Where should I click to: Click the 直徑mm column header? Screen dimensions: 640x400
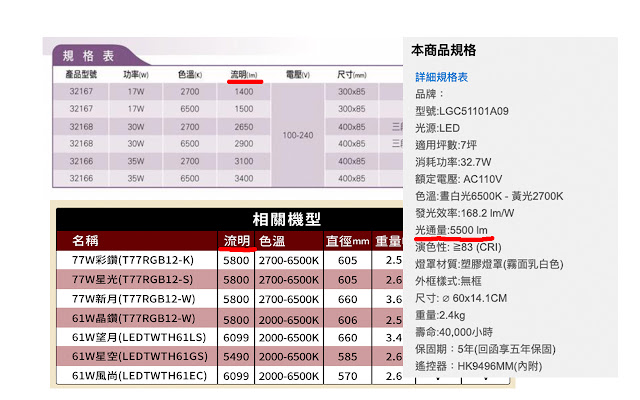click(x=347, y=241)
